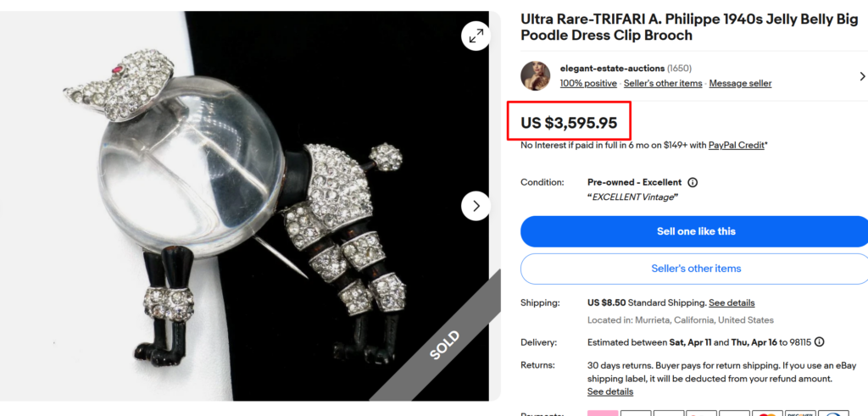Open the full-screen image expand icon

pos(476,36)
